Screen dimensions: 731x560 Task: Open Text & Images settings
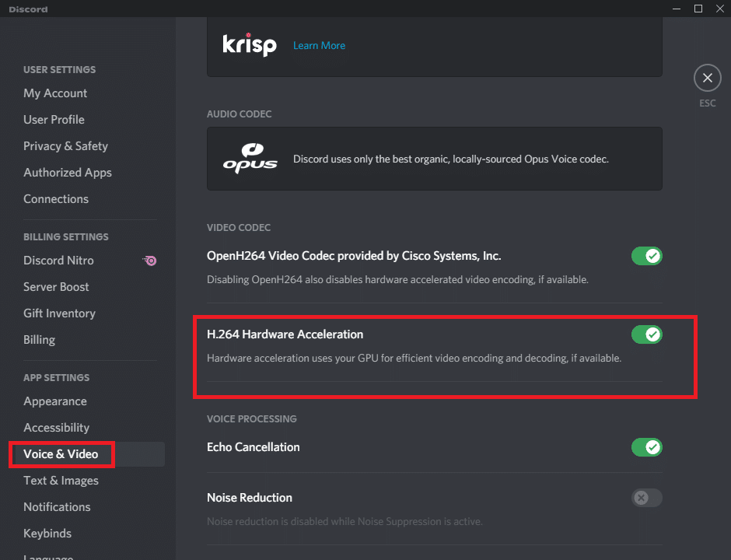coord(61,481)
